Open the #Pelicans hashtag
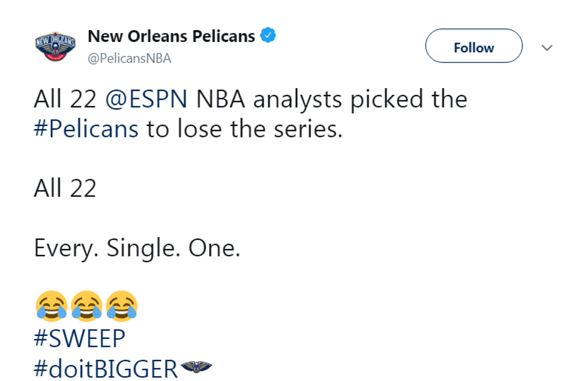This screenshot has width=588, height=381. 86,129
